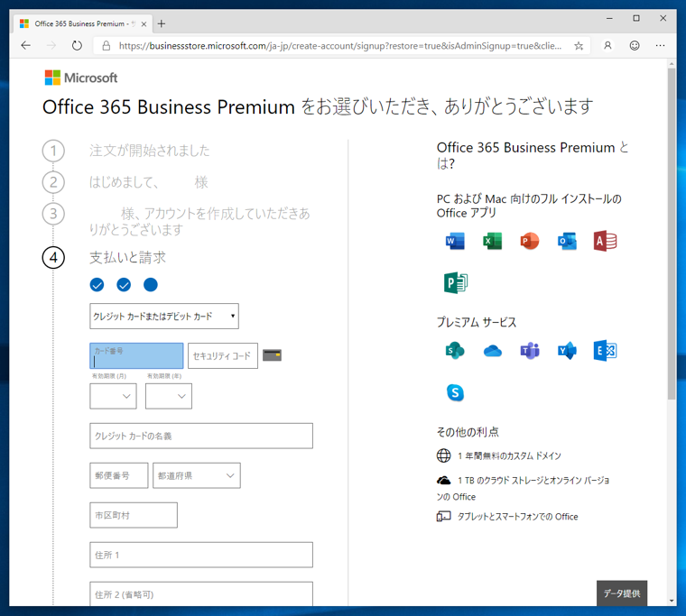This screenshot has height=616, width=686.
Task: Click the scrollbar down arrow
Action: pyautogui.click(x=672, y=602)
